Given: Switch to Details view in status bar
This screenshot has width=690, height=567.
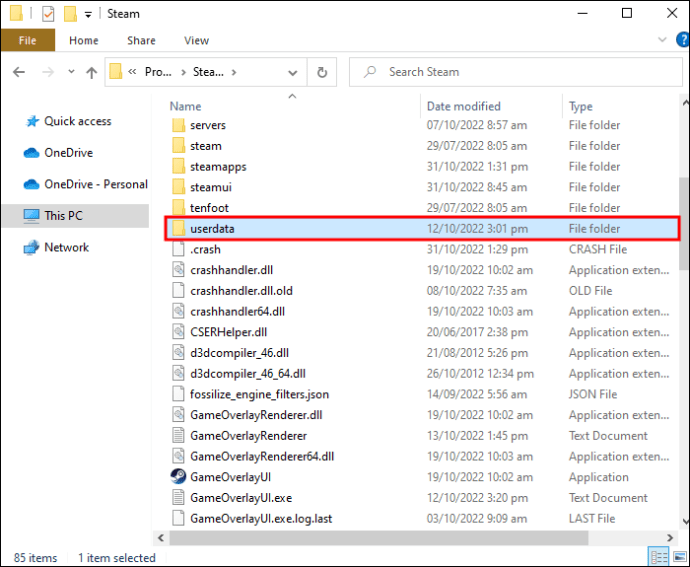Looking at the screenshot, I should tap(659, 557).
